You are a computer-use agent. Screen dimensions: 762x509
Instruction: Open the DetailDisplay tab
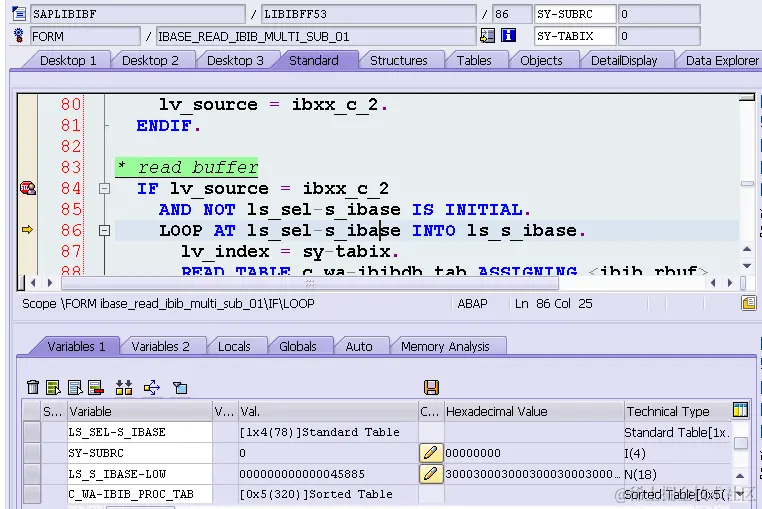(x=624, y=60)
